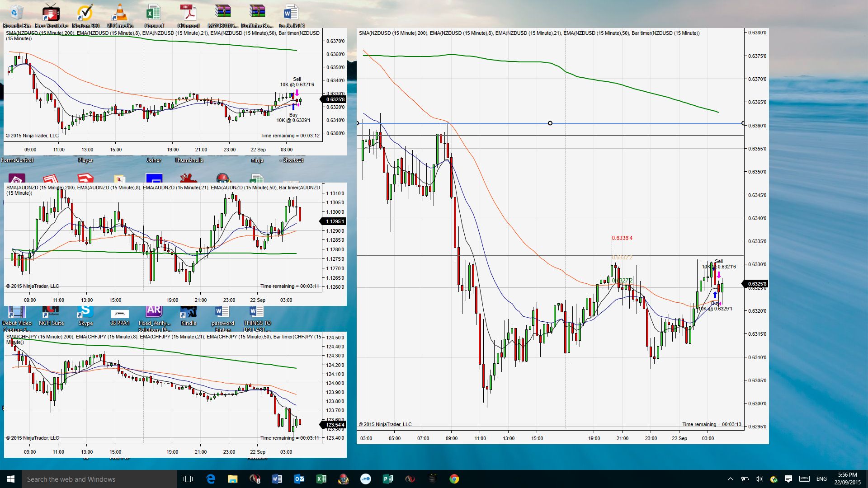Viewport: 868px width, 488px height.
Task: Open ENG input language selector
Action: pyautogui.click(x=821, y=479)
